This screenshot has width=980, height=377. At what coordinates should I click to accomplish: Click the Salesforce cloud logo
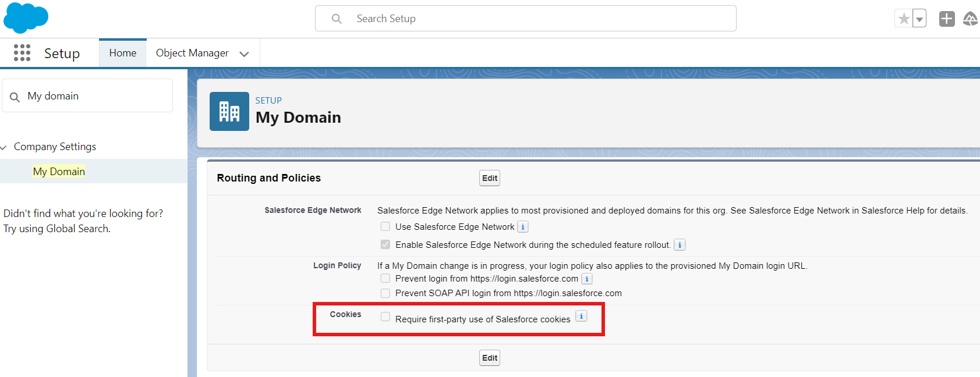[26, 17]
